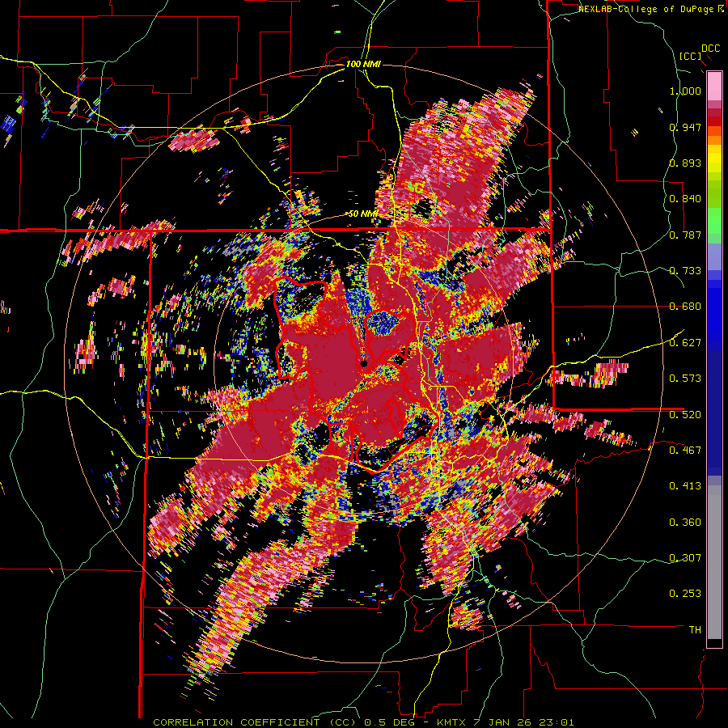
Task: Select the 0.573 scale value
Action: (685, 379)
